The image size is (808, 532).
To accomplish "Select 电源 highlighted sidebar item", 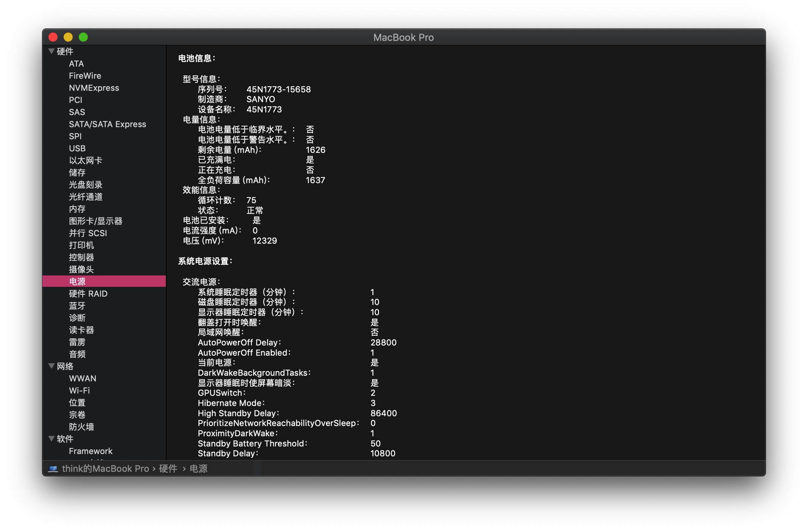I will [x=77, y=282].
